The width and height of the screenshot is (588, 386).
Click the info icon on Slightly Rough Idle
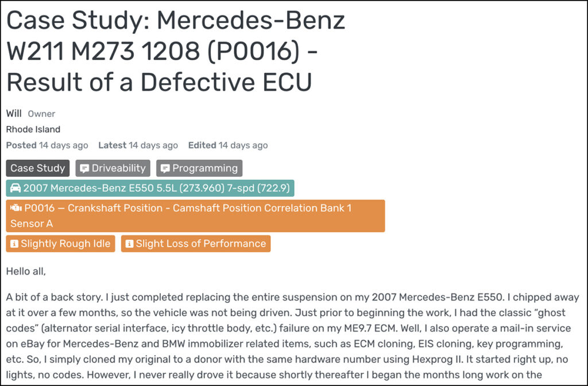click(14, 244)
